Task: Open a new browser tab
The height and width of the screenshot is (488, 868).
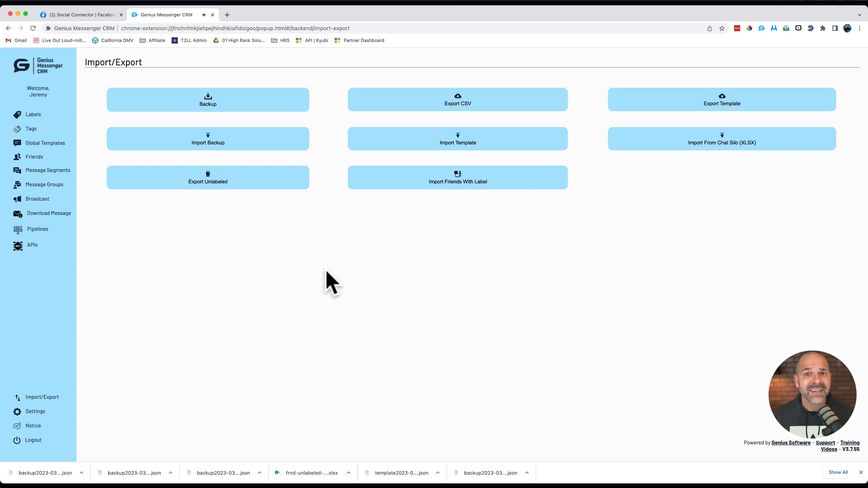Action: click(x=227, y=15)
